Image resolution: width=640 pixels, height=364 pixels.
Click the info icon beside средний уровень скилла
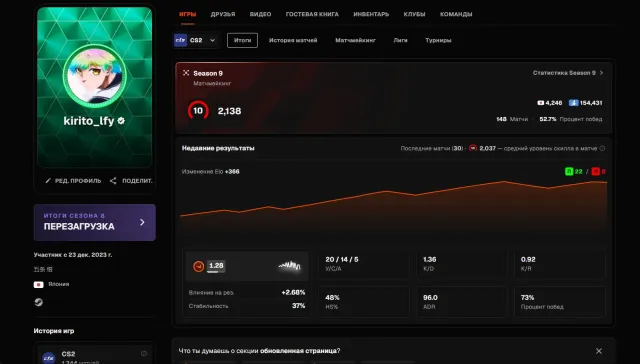602,149
